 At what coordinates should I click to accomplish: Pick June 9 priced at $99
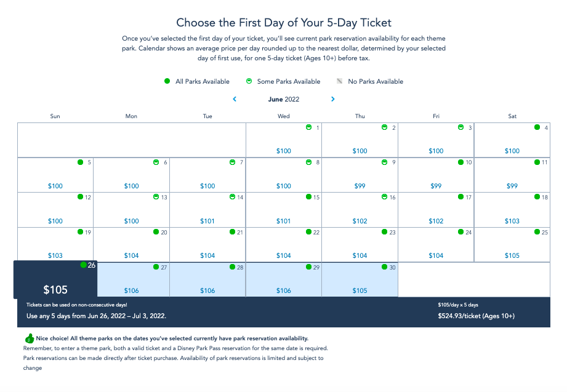point(360,174)
